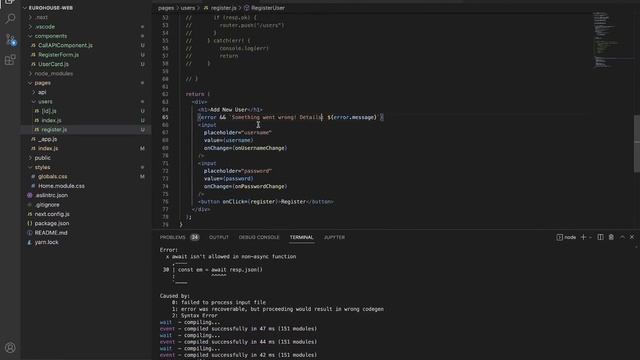Open README.md file

click(51, 233)
